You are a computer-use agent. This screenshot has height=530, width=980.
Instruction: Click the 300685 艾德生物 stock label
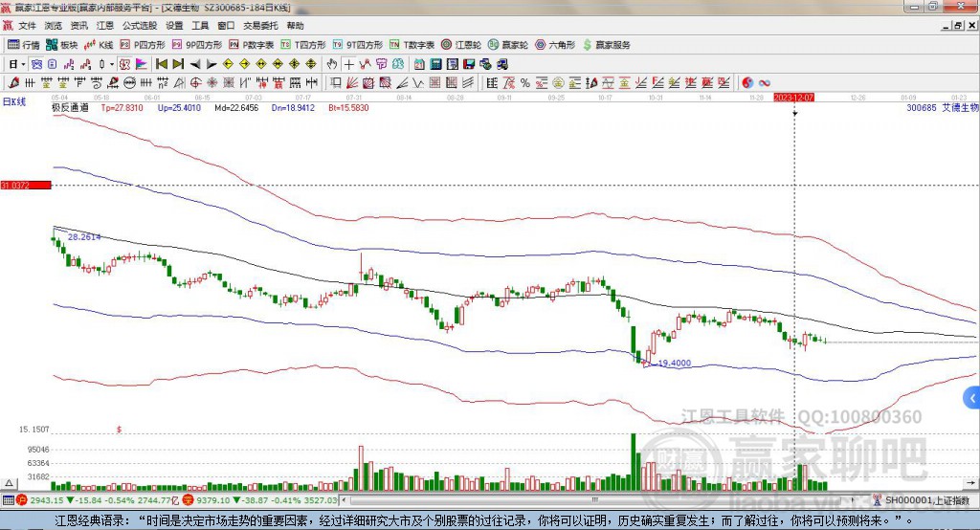(943, 107)
